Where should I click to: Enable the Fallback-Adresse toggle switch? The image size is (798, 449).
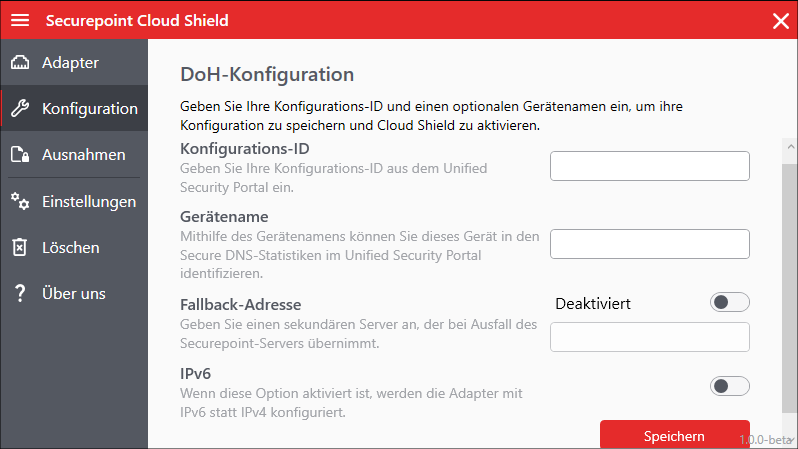tap(729, 303)
